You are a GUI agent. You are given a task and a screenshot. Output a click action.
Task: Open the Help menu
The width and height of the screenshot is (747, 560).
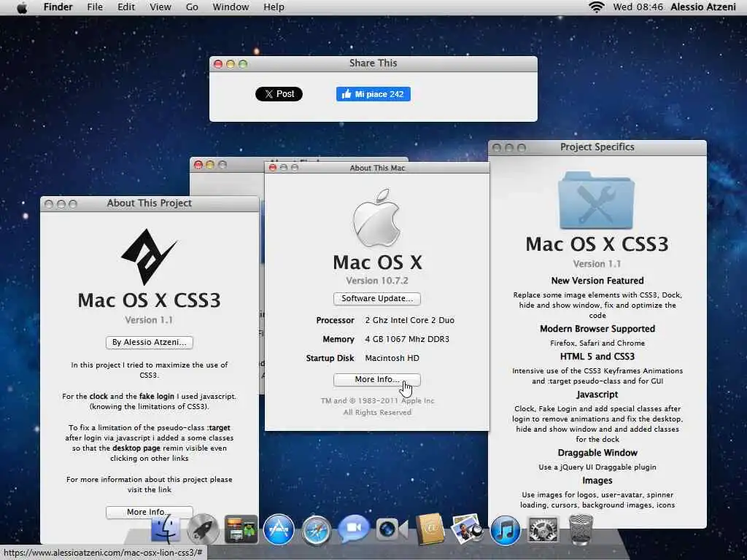click(274, 7)
